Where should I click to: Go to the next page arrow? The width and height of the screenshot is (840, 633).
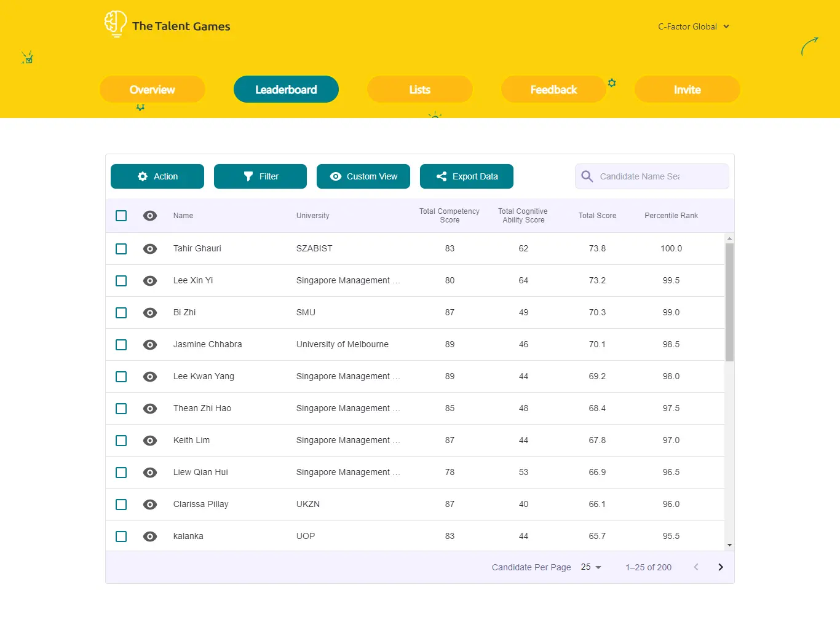721,567
